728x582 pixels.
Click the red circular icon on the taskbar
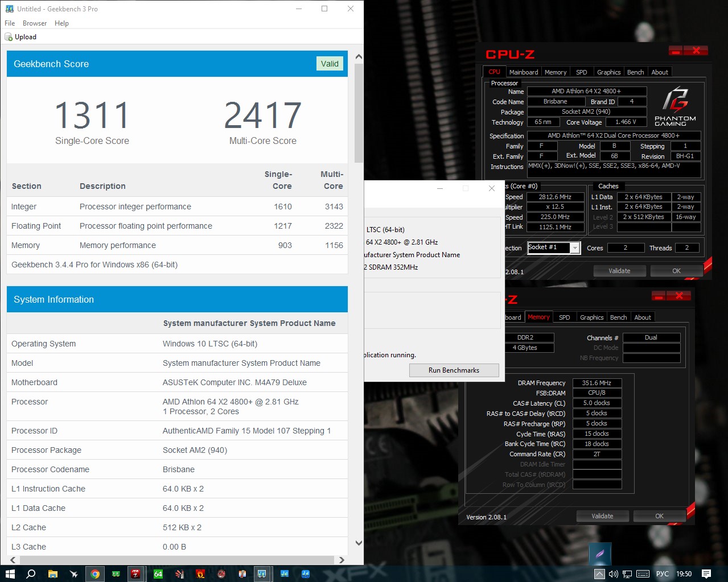[x=221, y=573]
